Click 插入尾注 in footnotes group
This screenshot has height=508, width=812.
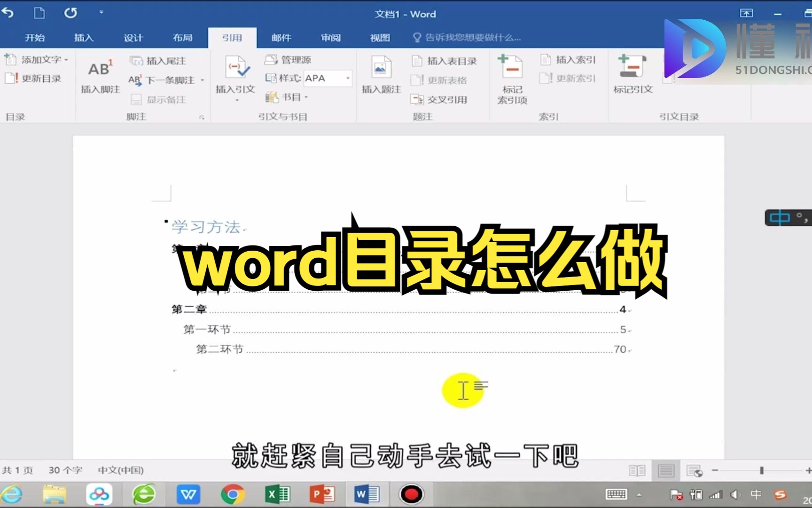[x=158, y=61]
